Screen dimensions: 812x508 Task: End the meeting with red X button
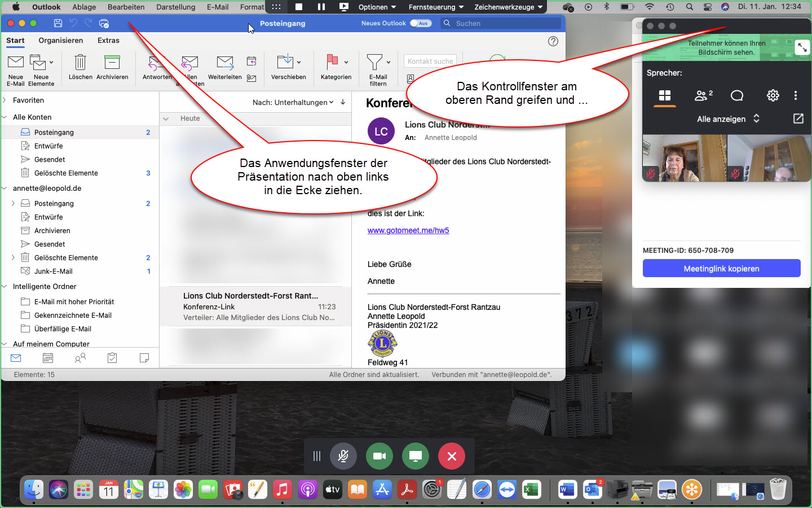(x=452, y=456)
